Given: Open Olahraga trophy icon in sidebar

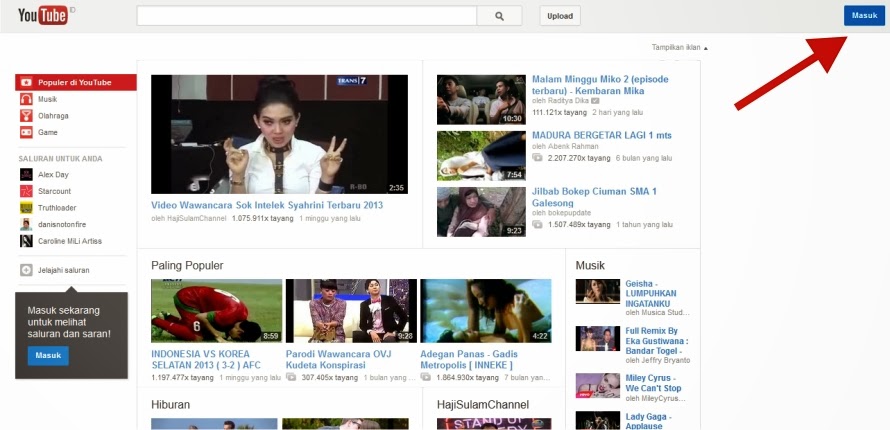Looking at the screenshot, I should 26,116.
